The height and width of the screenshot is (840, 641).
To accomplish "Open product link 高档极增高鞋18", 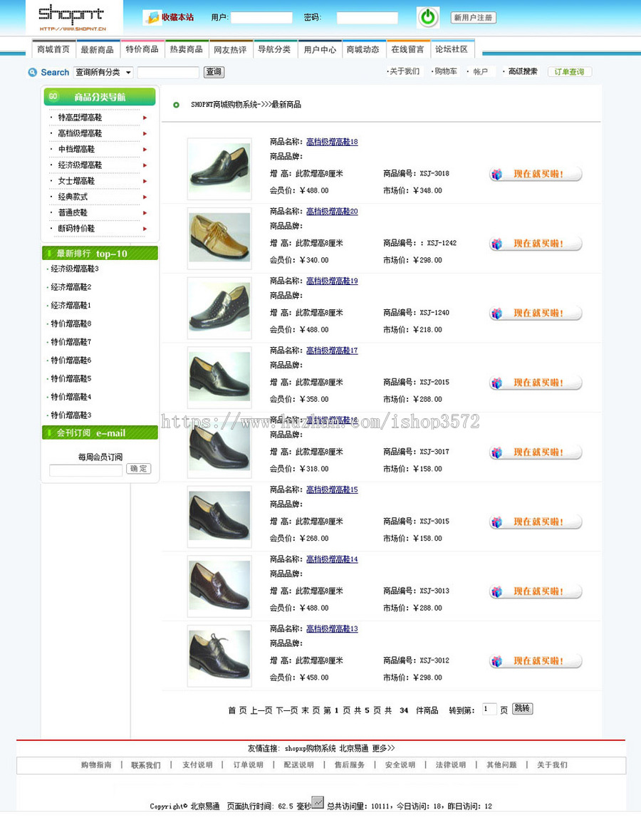I will click(332, 142).
